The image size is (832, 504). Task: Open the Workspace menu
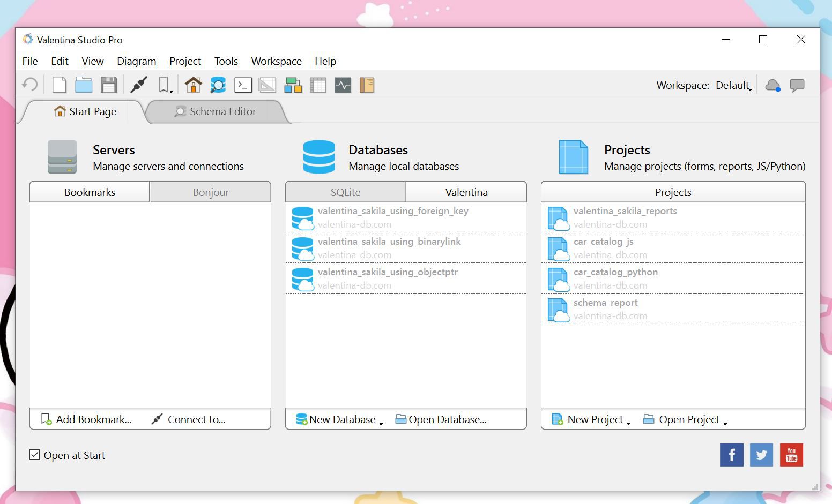tap(277, 61)
